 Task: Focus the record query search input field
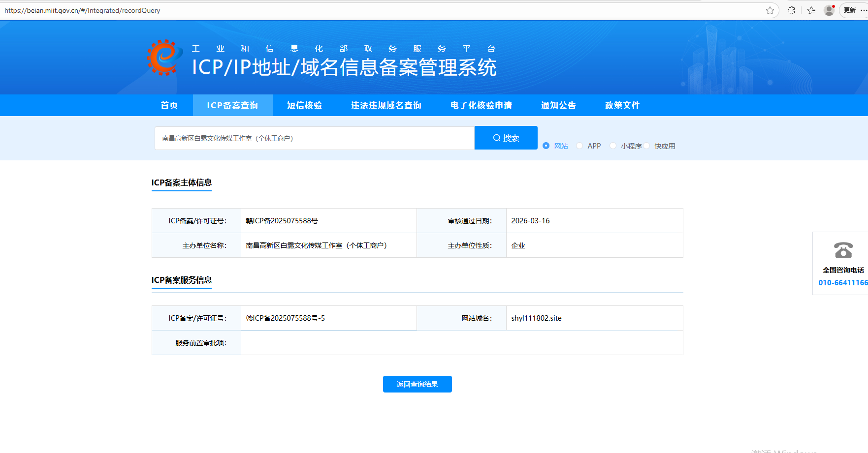tap(315, 138)
